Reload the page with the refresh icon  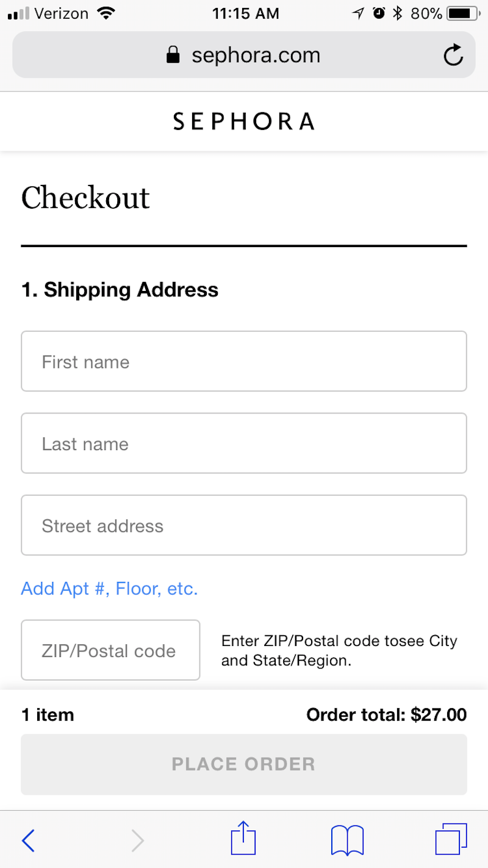453,56
